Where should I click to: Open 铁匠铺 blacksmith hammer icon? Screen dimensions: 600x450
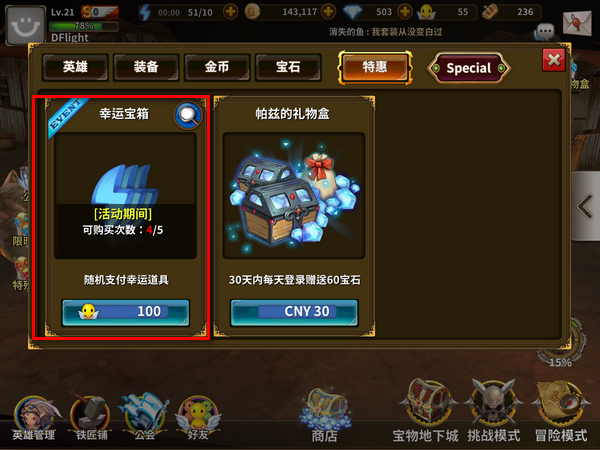[91, 416]
